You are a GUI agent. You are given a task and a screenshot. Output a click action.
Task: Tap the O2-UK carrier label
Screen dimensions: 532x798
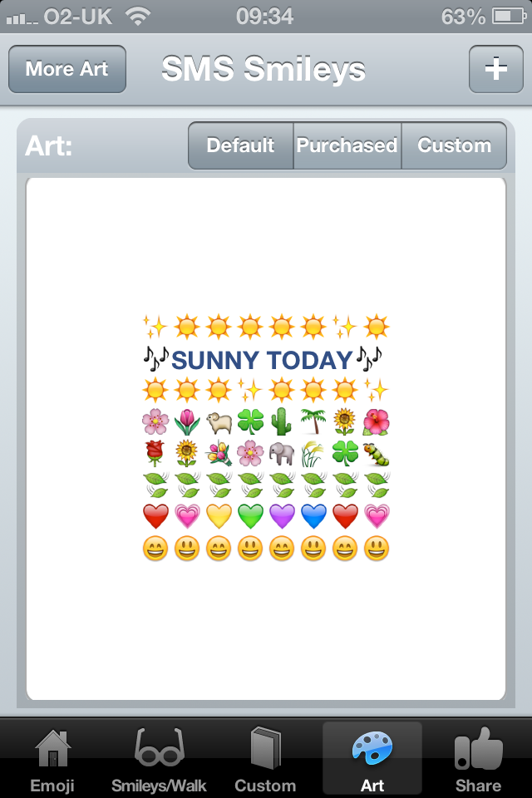pos(78,17)
